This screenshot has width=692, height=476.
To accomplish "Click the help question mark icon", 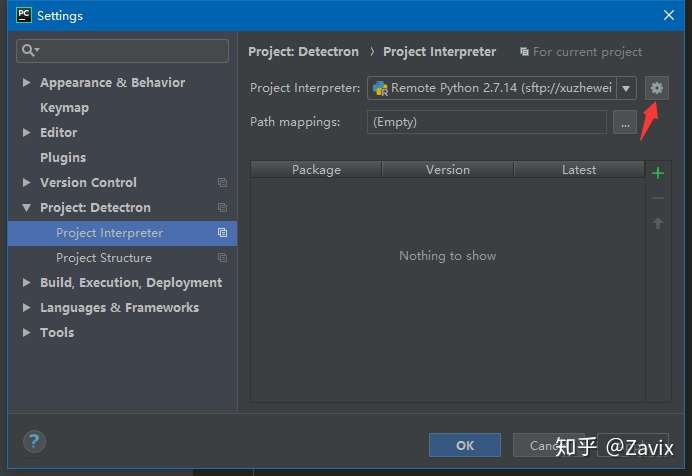I will 34,441.
